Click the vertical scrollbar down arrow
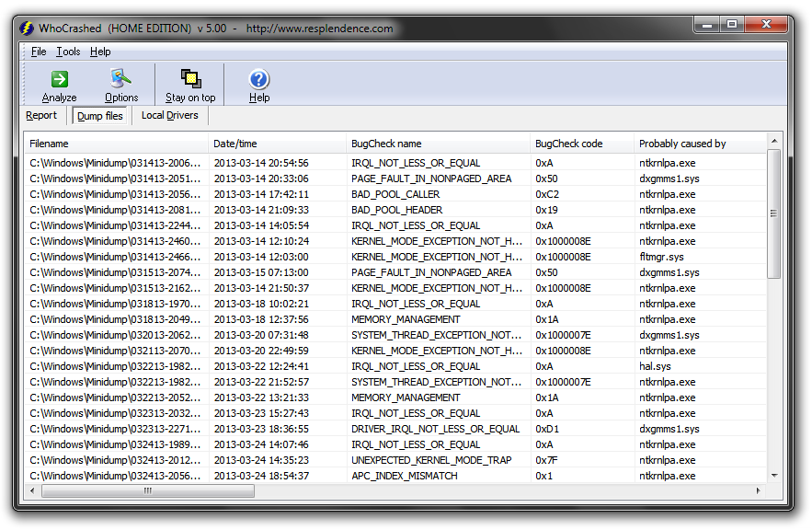This screenshot has height=530, width=812. click(x=773, y=476)
